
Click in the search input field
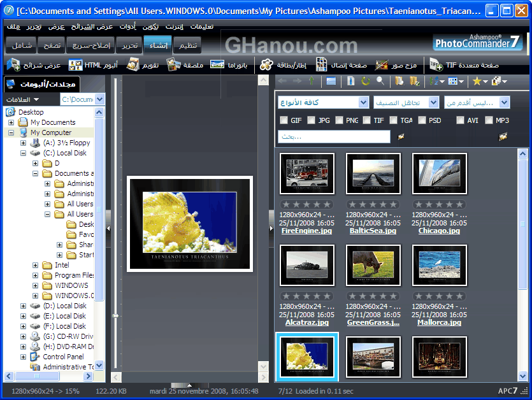334,137
